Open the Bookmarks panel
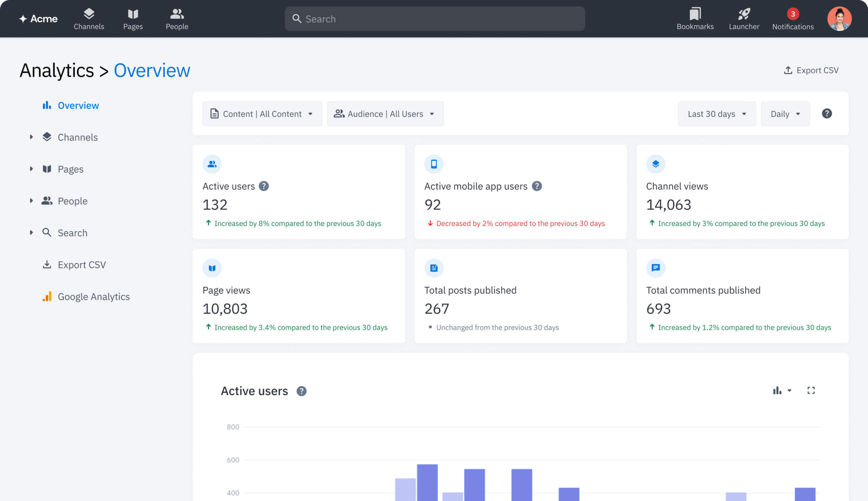 coord(695,19)
